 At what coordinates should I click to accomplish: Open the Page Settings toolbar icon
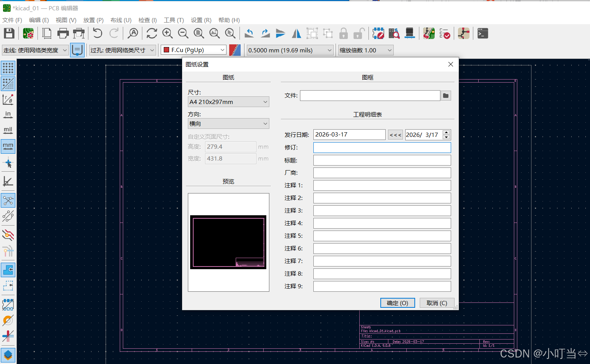(47, 34)
